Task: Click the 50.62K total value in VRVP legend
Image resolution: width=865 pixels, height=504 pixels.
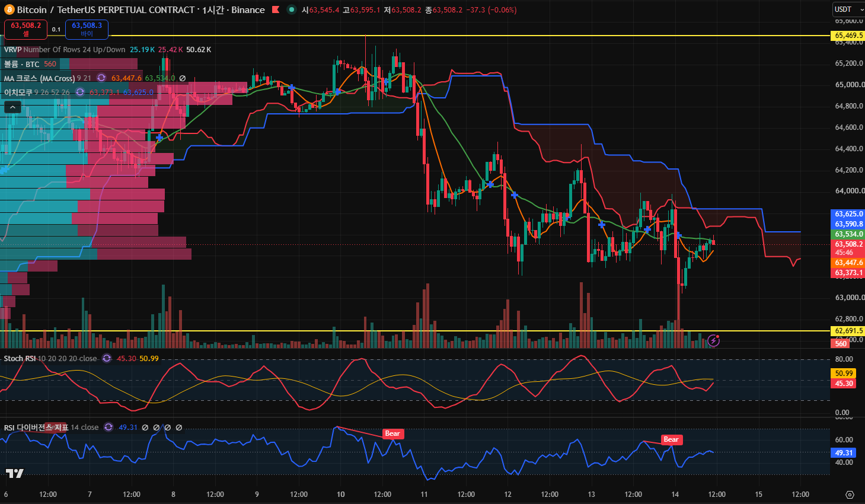Action: coord(199,50)
